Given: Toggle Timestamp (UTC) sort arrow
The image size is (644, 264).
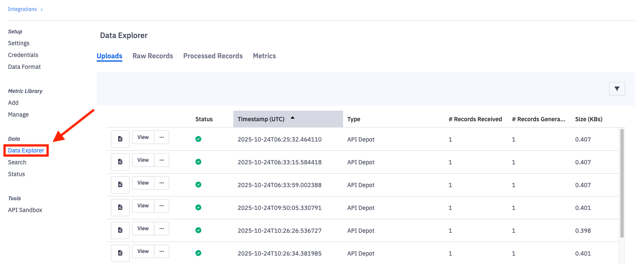Looking at the screenshot, I should pos(292,118).
